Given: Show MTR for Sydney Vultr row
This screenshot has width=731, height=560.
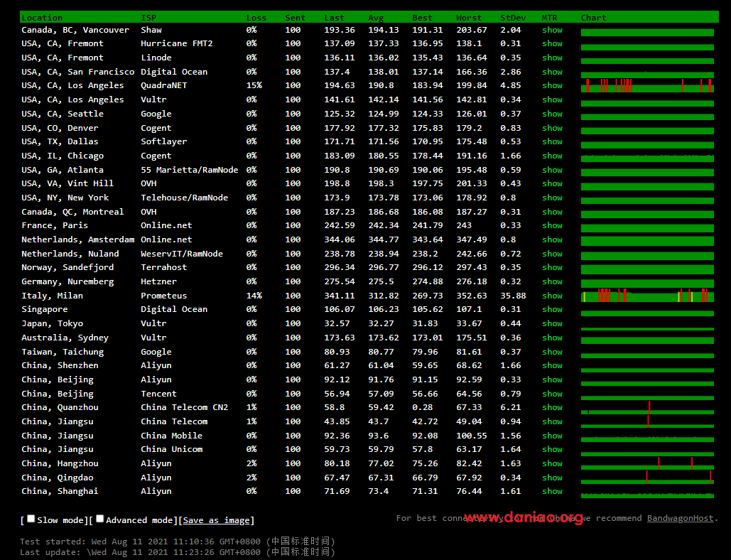Looking at the screenshot, I should coord(553,338).
